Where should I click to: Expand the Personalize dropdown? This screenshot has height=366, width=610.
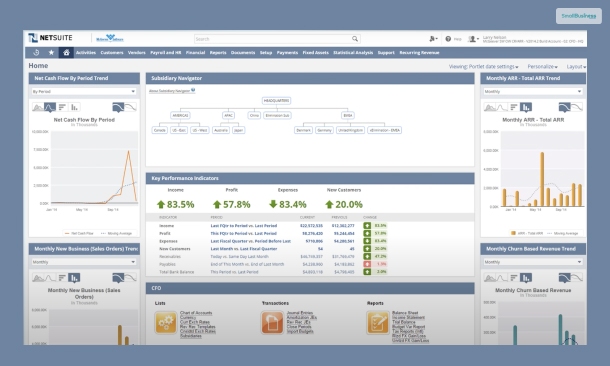click(x=542, y=67)
